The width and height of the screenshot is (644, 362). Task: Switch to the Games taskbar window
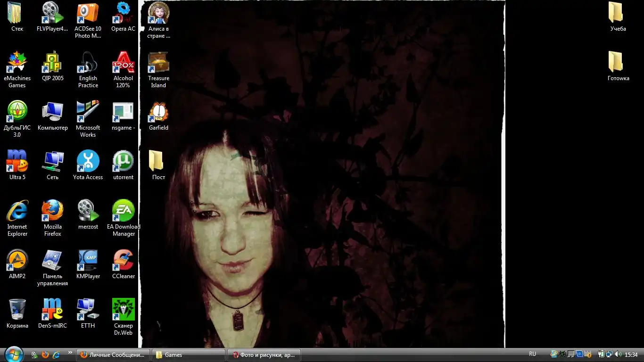point(189,355)
